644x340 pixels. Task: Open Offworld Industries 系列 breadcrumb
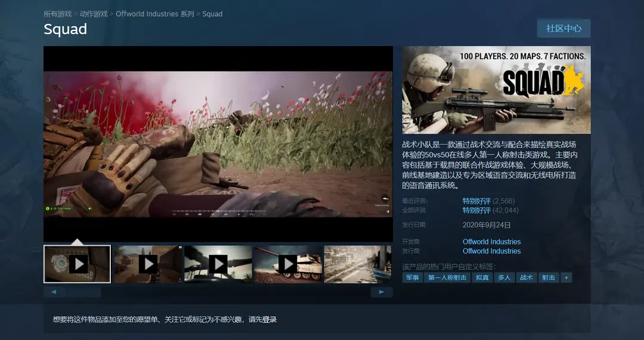click(155, 14)
